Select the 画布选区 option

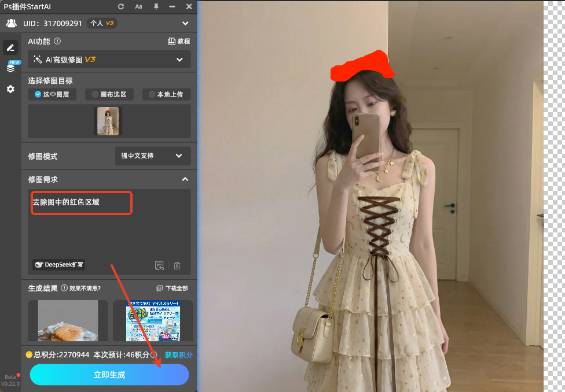(109, 94)
